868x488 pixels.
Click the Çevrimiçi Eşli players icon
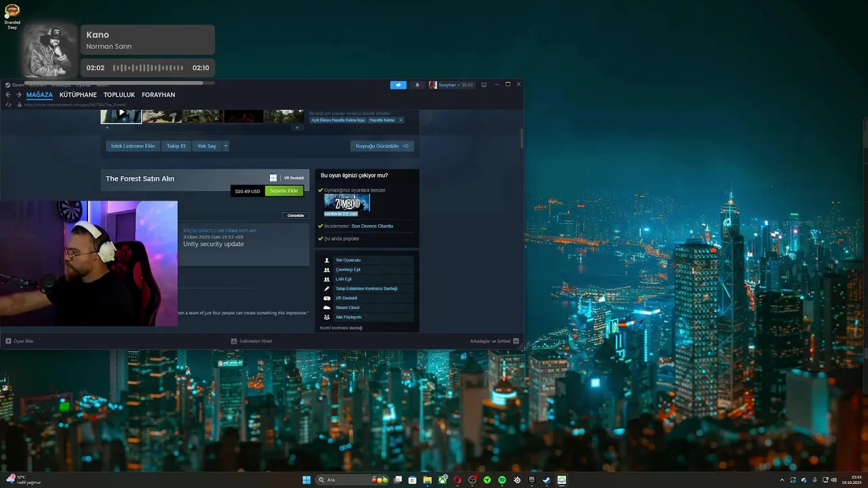(327, 270)
